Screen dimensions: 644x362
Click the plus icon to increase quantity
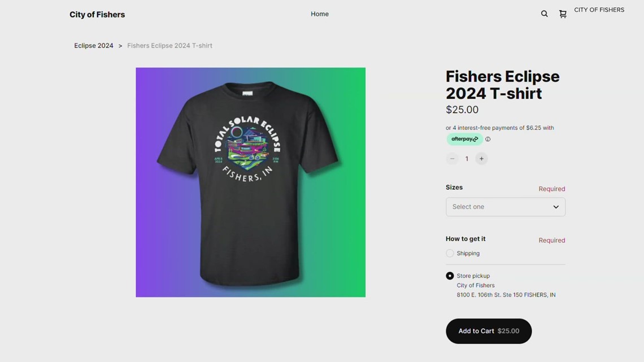481,159
